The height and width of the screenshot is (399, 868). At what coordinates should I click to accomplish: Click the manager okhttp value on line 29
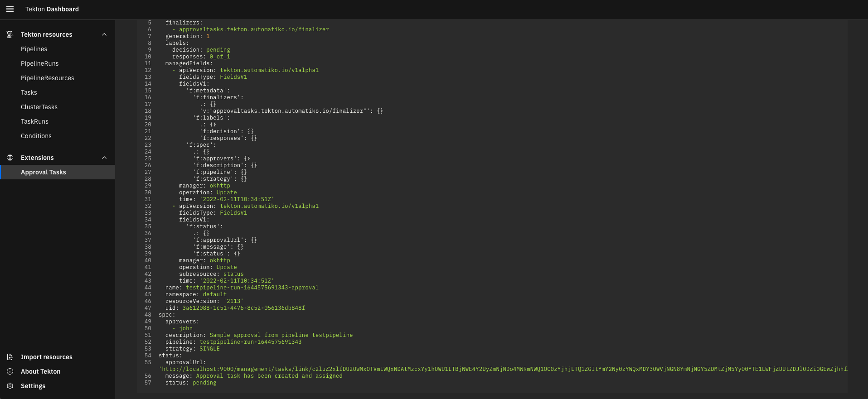[220, 186]
